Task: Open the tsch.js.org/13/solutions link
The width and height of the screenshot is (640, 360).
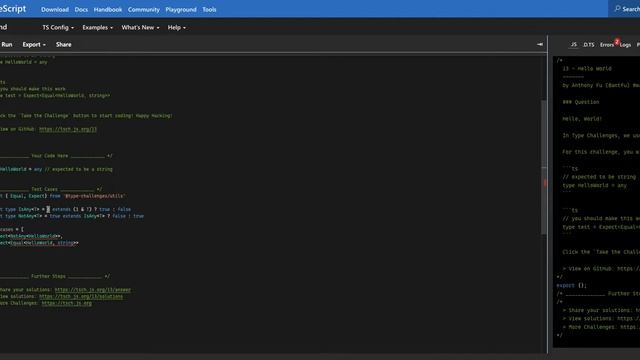Action: coord(81,296)
